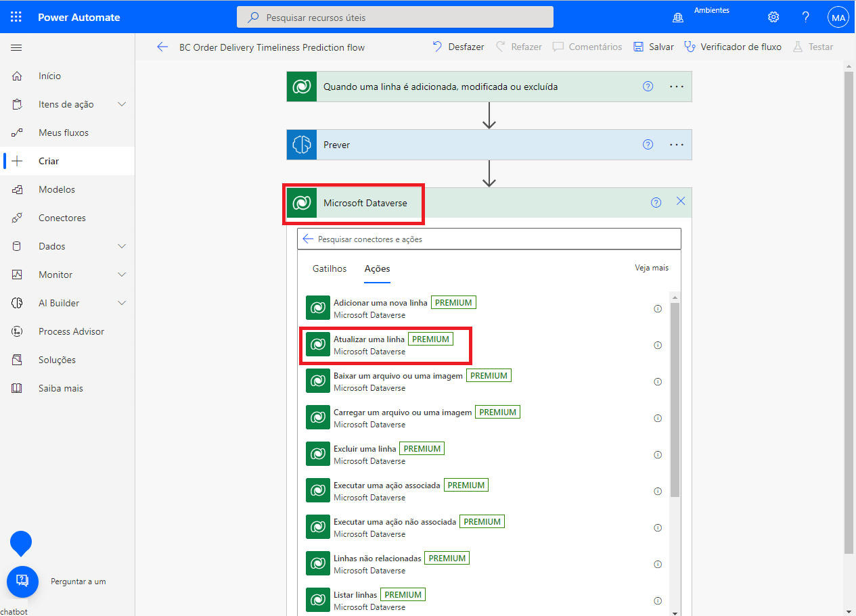Close the Microsoft Dataverse action picker
This screenshot has height=616, width=856.
681,202
